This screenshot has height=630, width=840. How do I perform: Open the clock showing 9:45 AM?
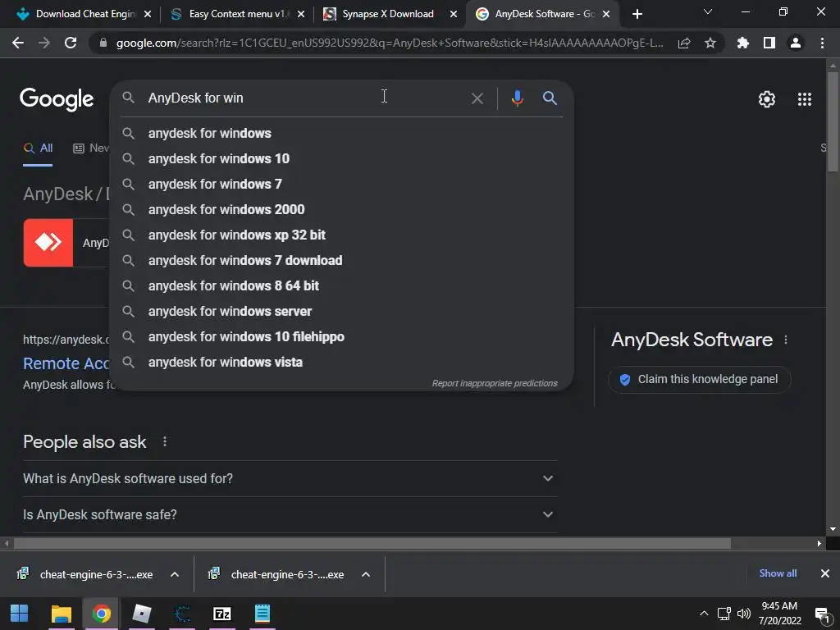779,614
